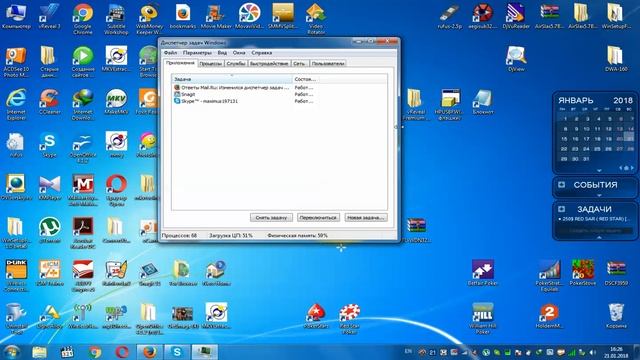Open the Блокнот desktop shortcut
This screenshot has width=640, height=360.
click(482, 102)
